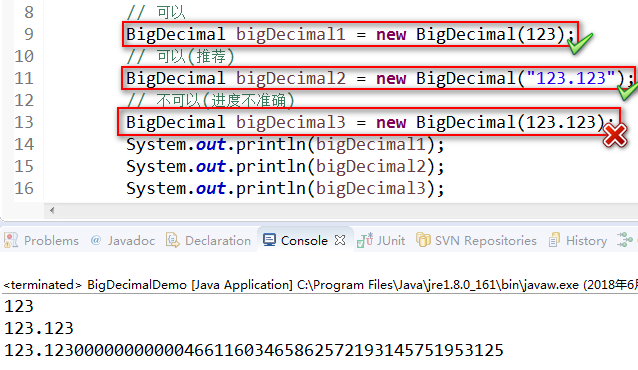The height and width of the screenshot is (370, 638).
Task: Select the Console tab
Action: pos(304,241)
